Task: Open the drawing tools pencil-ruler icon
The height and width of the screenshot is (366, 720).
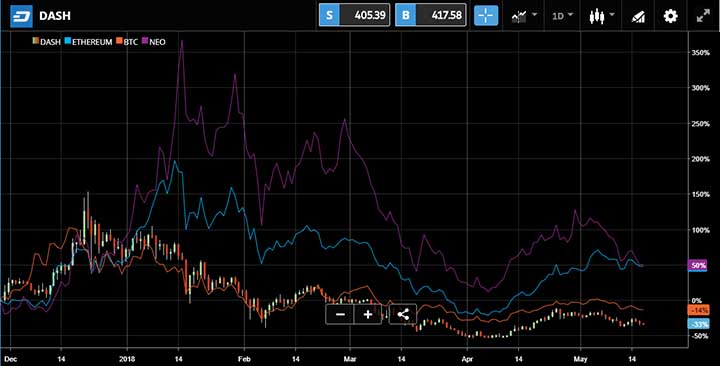Action: [x=638, y=16]
